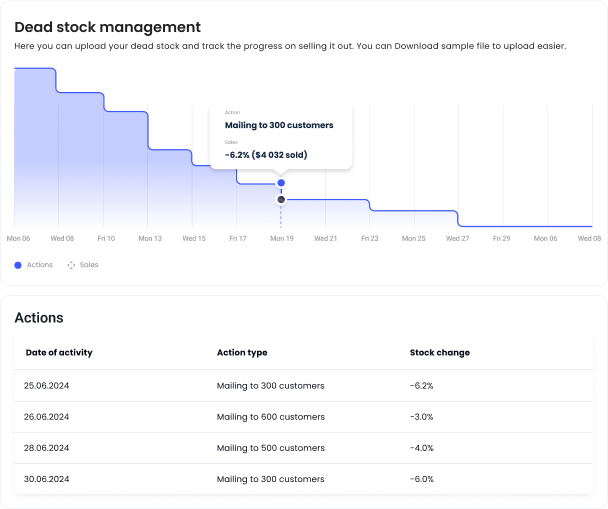Click the blue action marker on chart
Screen dimensions: 608x509
281,183
